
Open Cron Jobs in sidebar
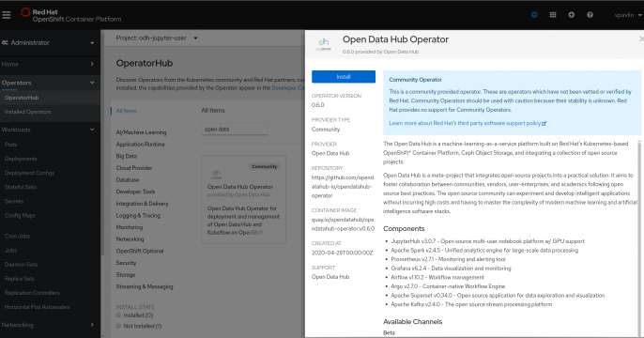[x=17, y=237]
